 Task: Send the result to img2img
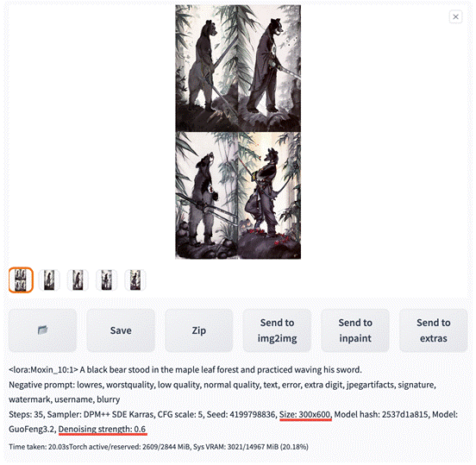click(277, 330)
